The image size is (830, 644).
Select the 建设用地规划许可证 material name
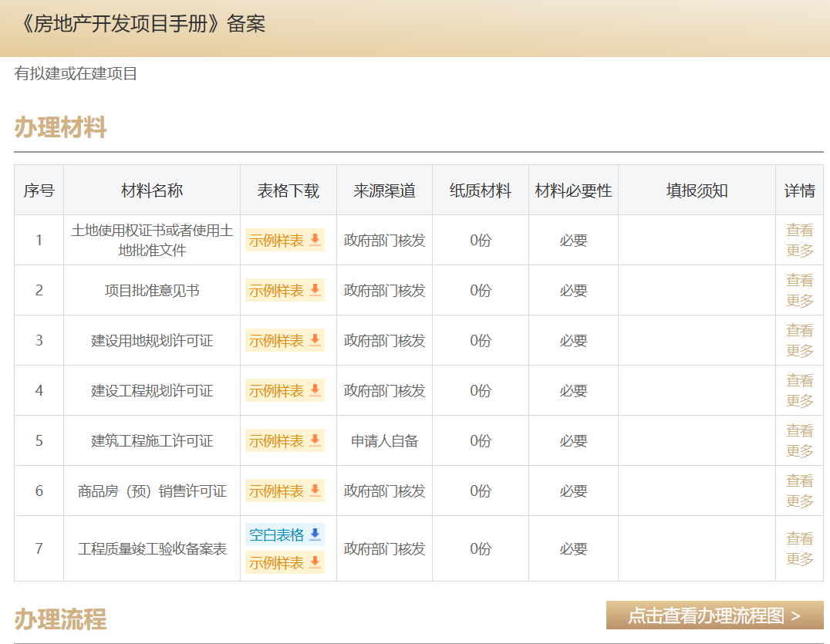coord(152,340)
